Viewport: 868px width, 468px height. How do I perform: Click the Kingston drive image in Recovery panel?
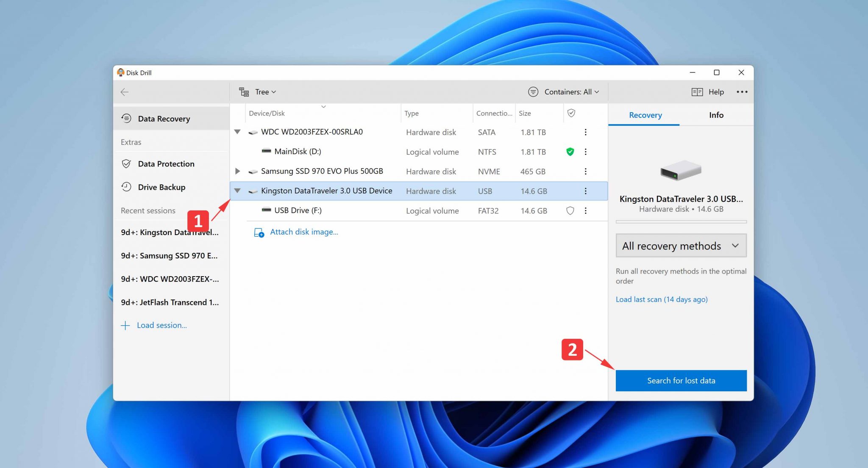pyautogui.click(x=681, y=171)
